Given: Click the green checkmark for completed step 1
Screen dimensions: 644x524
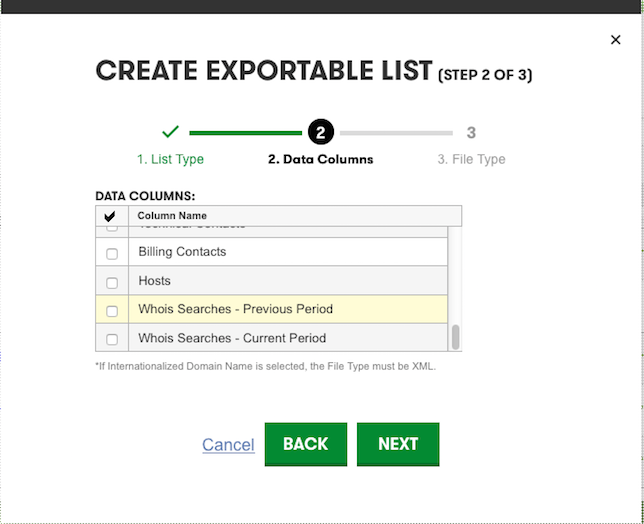Looking at the screenshot, I should click(170, 131).
